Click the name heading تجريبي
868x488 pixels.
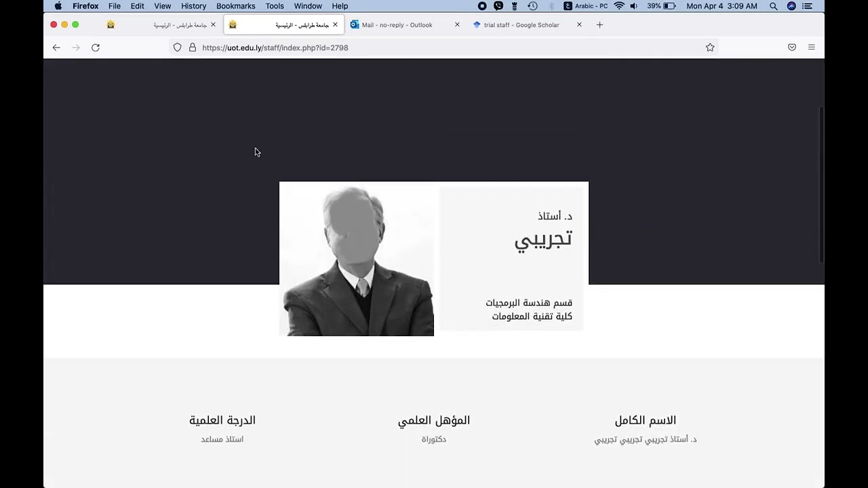[x=543, y=239]
